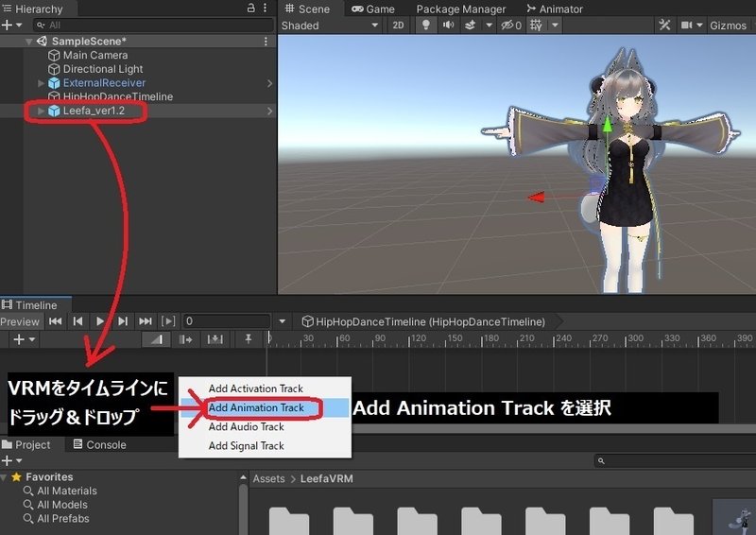Choose Add Animation Track
Screen dimensions: 756x535
[x=265, y=407]
